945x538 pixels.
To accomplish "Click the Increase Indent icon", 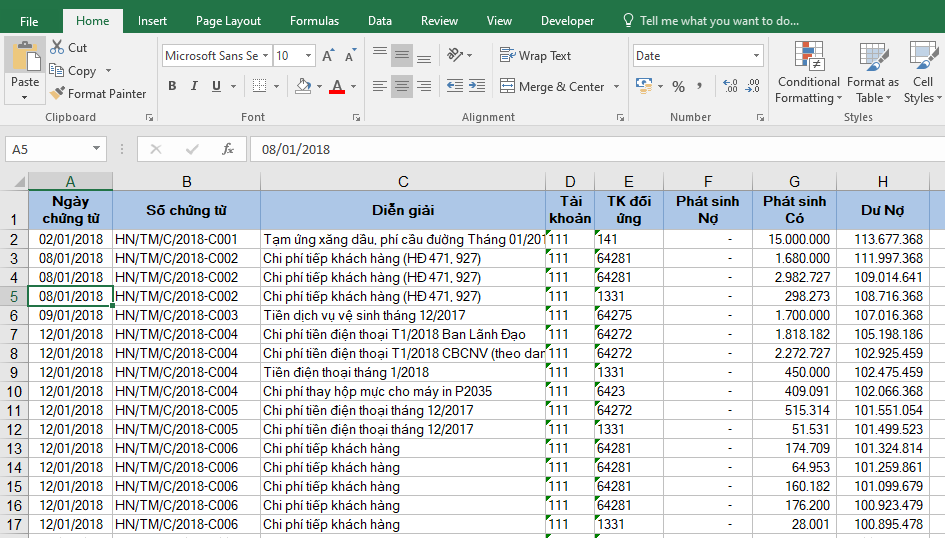I will [x=478, y=87].
